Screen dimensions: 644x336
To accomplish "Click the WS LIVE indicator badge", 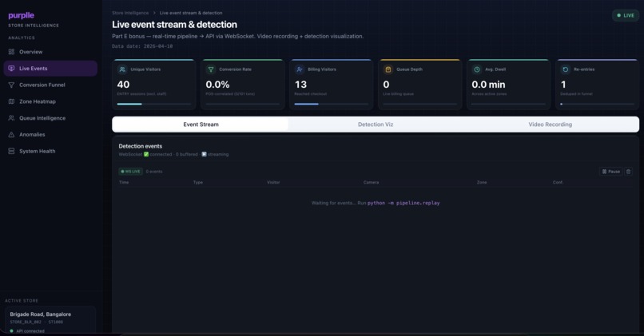I will coord(130,172).
